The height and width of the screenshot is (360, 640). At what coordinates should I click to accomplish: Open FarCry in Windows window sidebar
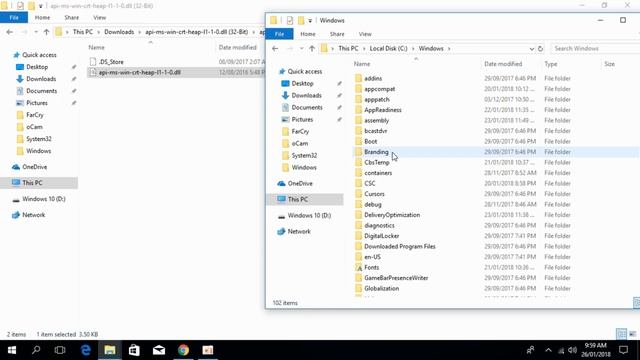point(300,131)
